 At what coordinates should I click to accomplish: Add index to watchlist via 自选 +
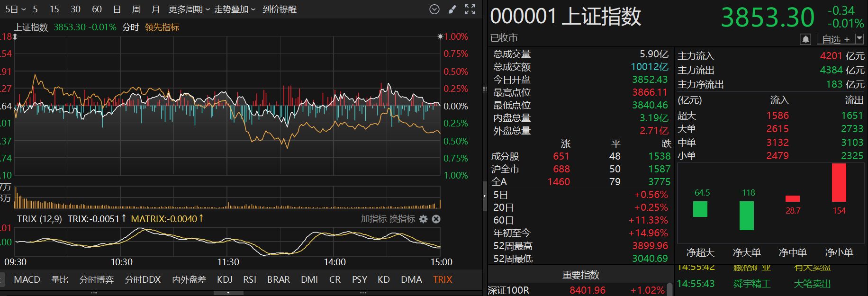835,39
